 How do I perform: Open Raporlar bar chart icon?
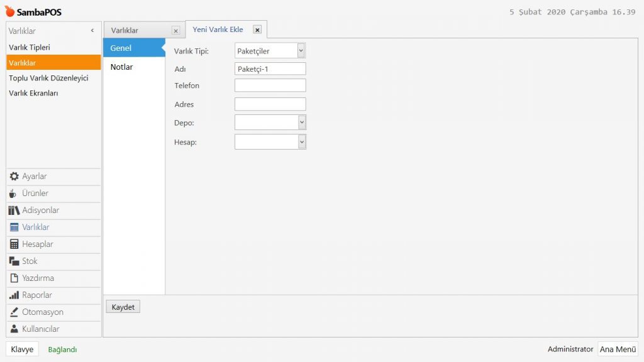(x=14, y=295)
